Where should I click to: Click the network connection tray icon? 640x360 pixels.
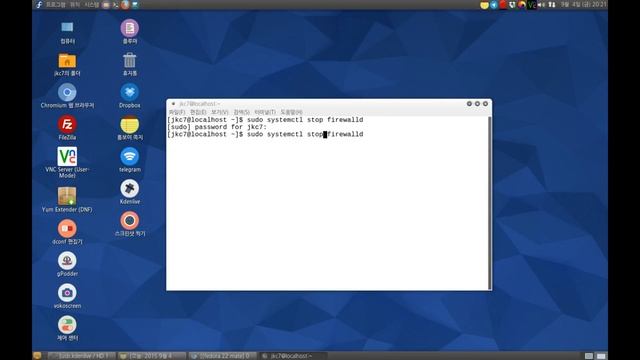coord(551,5)
